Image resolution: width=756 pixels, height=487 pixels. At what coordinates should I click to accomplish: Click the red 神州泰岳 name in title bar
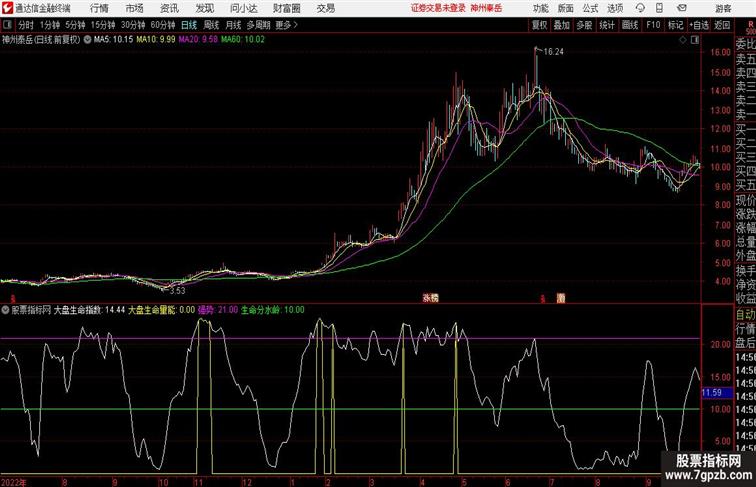(x=486, y=8)
